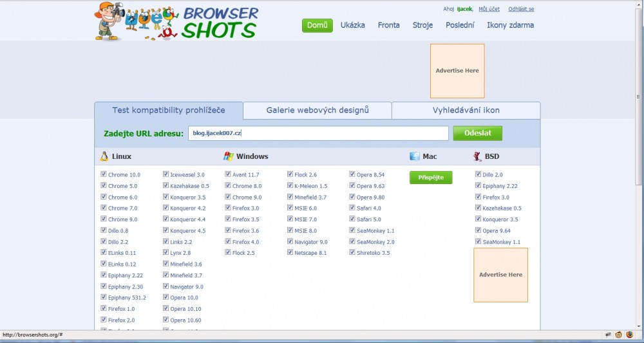Viewport: 644px width, 343px height.
Task: Click the photographer mascot image
Action: 109,21
